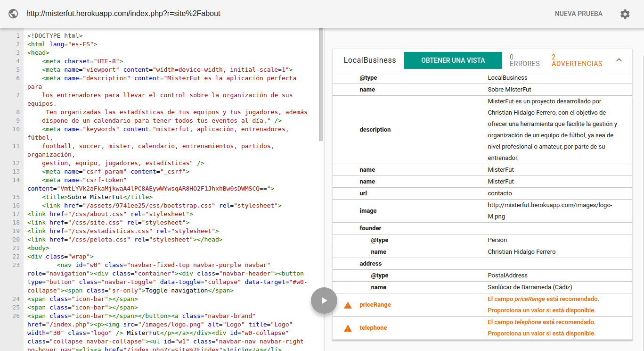Screen dimensions: 644x351
Task: Click the <!DOCTYPE html> code line
Action: click(55, 36)
